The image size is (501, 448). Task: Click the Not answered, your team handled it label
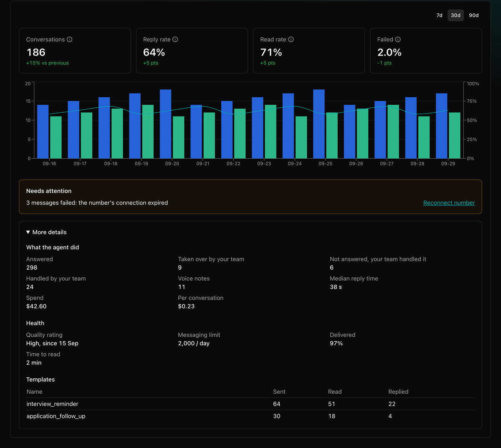click(378, 259)
